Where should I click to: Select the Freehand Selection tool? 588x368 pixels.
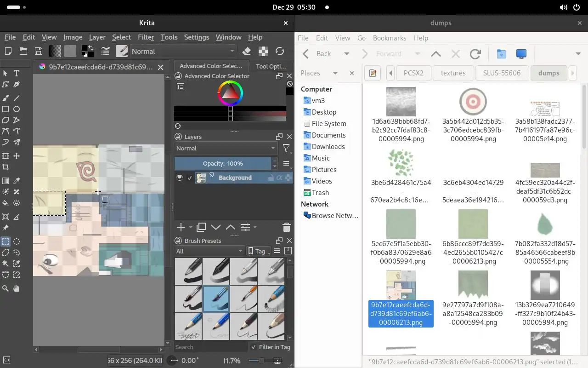[17, 253]
